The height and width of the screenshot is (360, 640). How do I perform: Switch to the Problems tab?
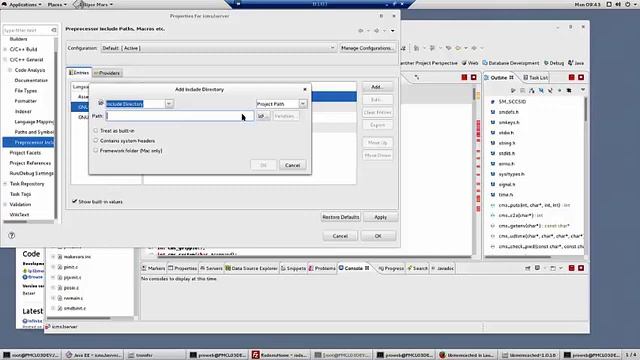(322, 268)
